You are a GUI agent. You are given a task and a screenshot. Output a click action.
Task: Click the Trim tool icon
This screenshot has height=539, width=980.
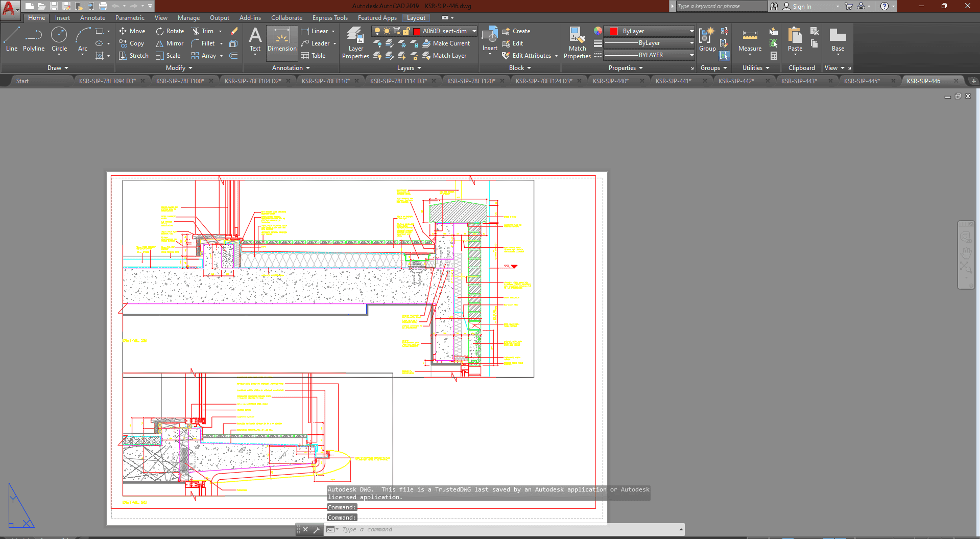tap(196, 31)
